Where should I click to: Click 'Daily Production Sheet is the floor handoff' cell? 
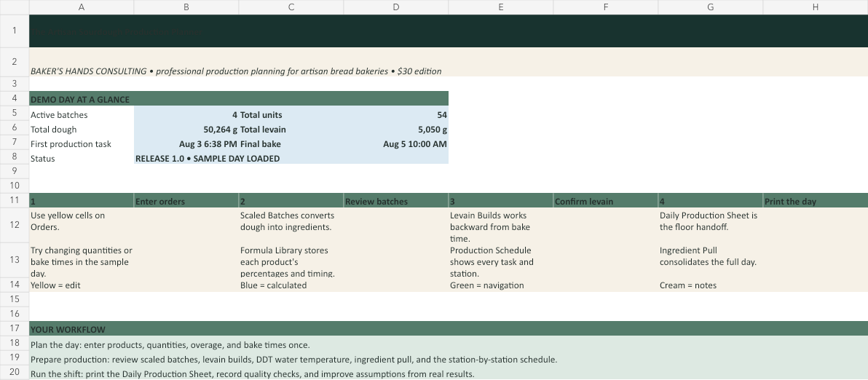pyautogui.click(x=711, y=225)
